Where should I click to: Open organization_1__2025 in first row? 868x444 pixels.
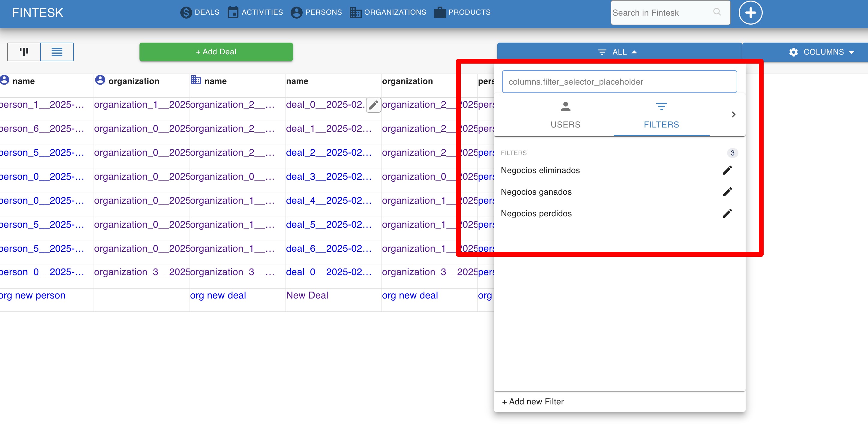[x=142, y=105]
